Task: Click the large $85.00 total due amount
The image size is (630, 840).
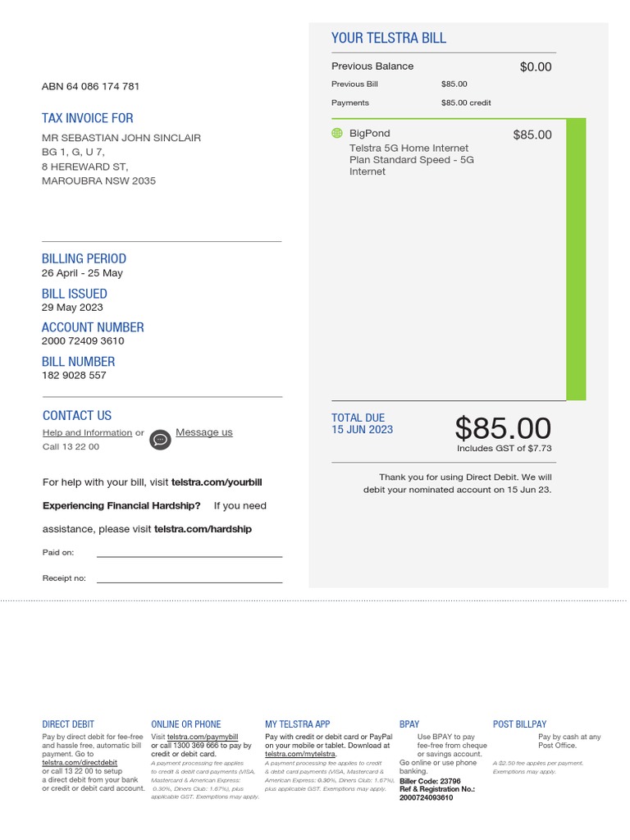Action: [503, 428]
